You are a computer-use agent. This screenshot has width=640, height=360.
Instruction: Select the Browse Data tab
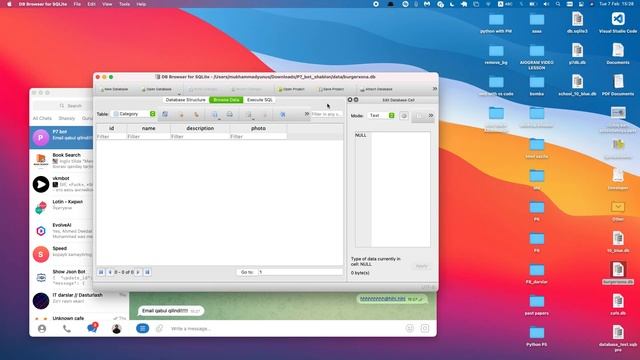(226, 100)
